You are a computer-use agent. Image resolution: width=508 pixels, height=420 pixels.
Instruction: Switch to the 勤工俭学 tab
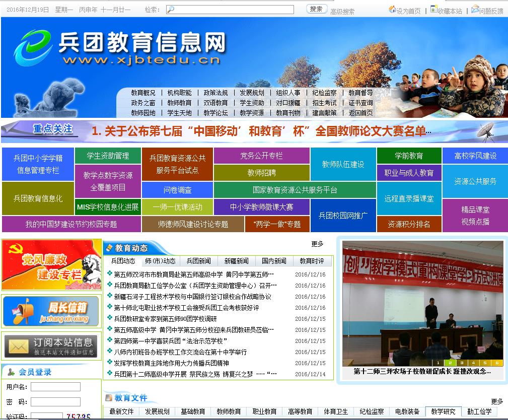tap(479, 411)
